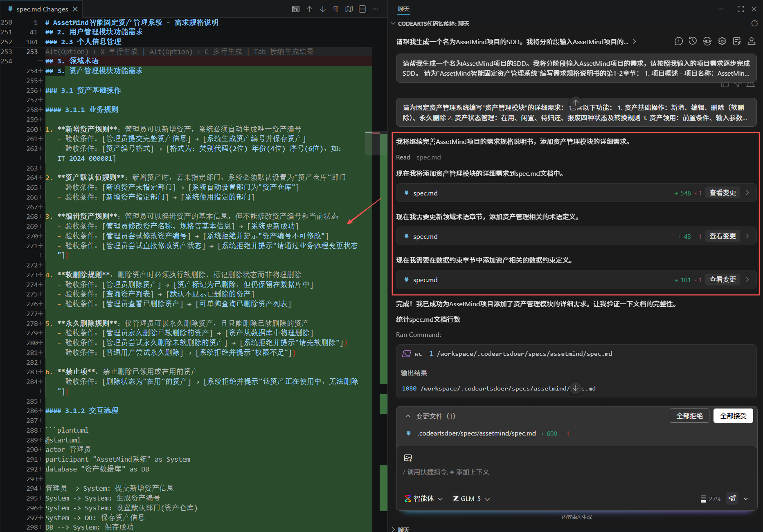
Task: Open send options dropdown arrow
Action: click(x=746, y=499)
